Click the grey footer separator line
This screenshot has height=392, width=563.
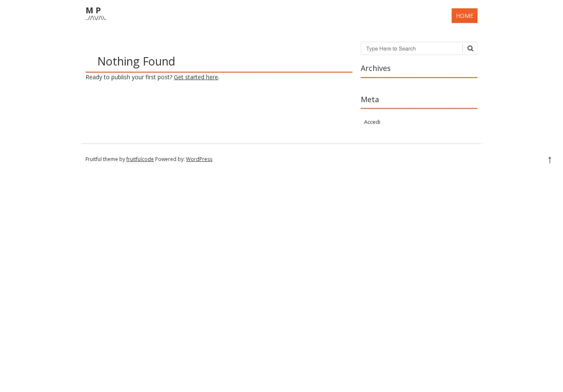(281, 143)
